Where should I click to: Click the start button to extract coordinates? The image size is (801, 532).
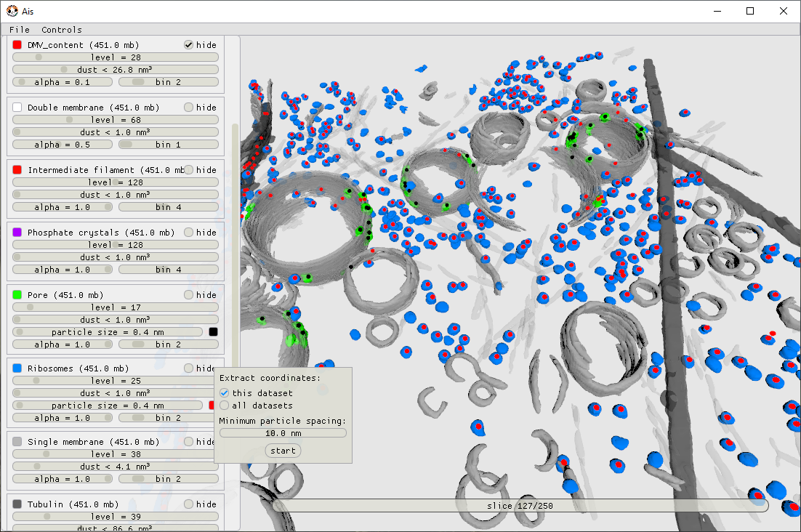(283, 451)
